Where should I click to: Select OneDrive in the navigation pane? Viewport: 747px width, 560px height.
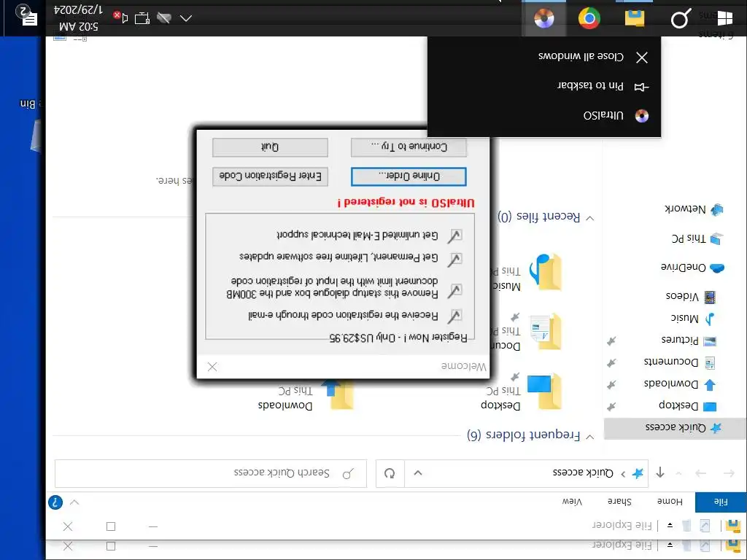coord(692,268)
